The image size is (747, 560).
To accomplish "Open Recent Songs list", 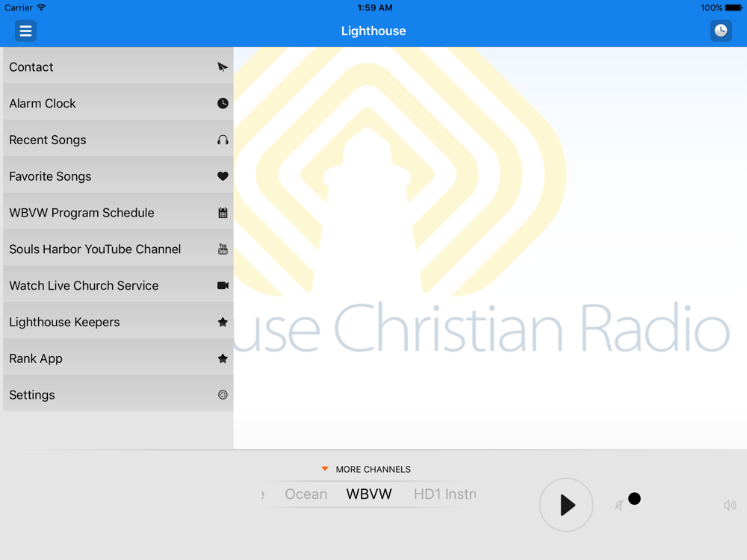I will tap(118, 139).
